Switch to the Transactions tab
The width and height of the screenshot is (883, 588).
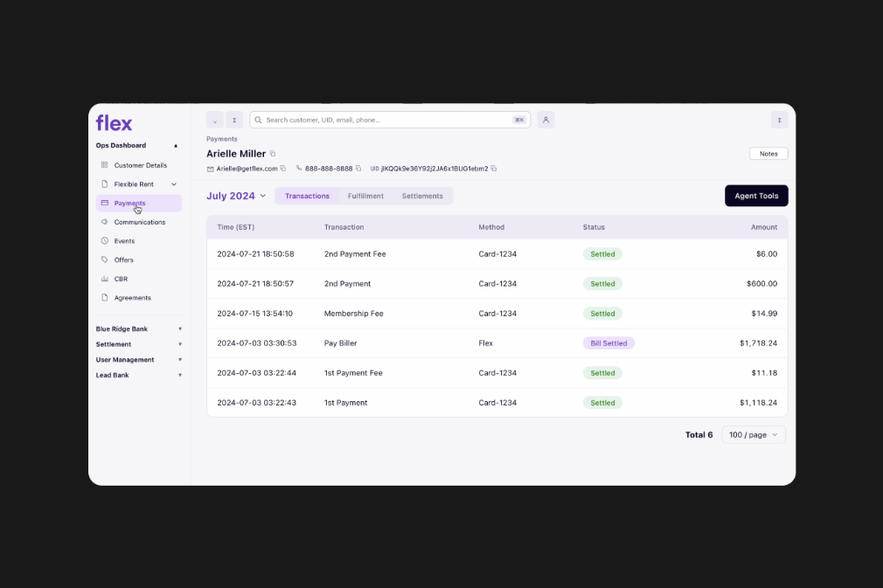click(x=307, y=196)
